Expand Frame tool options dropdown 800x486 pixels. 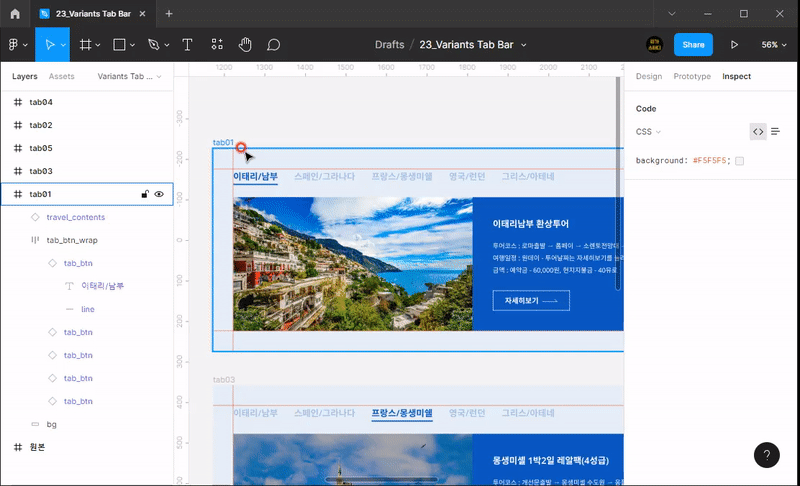[x=98, y=45]
